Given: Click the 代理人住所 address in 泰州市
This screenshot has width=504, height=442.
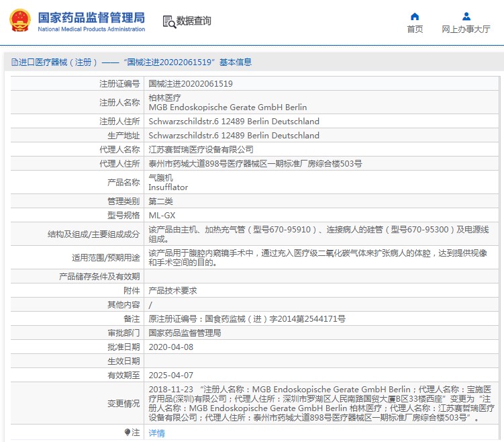Looking at the screenshot, I should click(x=255, y=164).
